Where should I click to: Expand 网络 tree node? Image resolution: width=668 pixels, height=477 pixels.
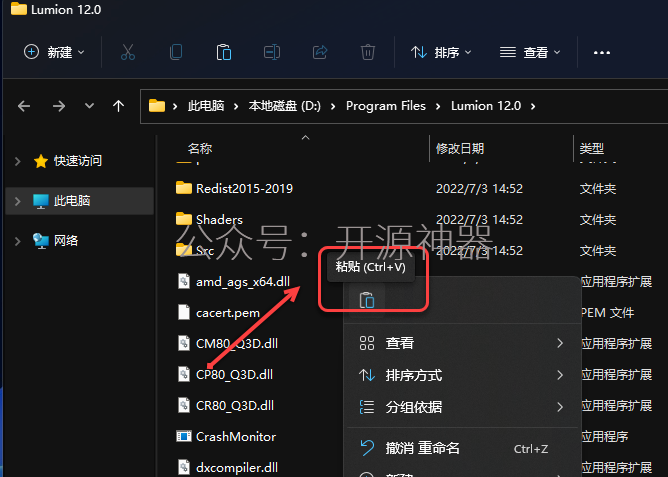tap(17, 241)
